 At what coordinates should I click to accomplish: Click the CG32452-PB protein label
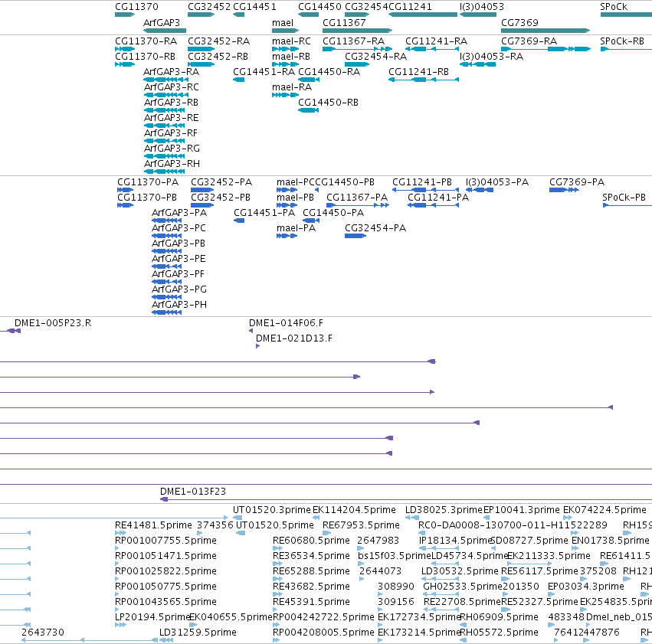click(221, 198)
